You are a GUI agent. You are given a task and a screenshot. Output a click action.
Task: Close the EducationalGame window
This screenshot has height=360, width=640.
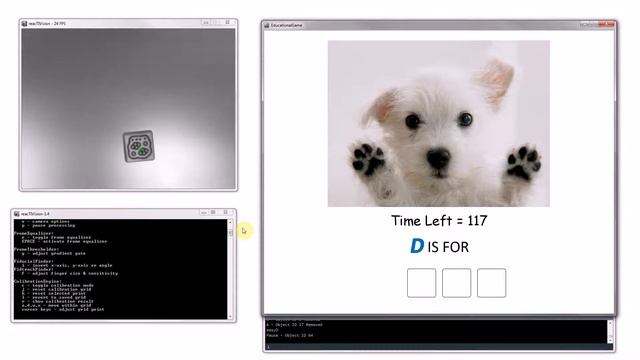coord(607,24)
